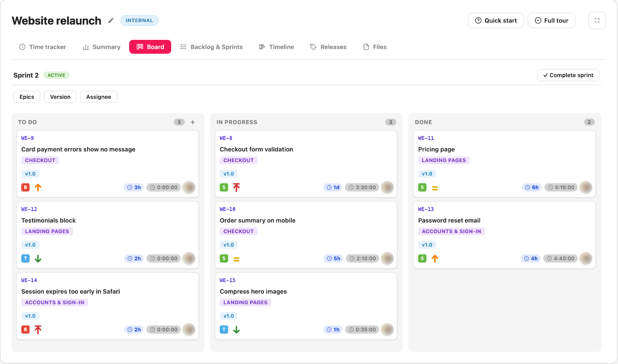Click the IN PROGRESS column header
The height and width of the screenshot is (364, 618).
point(237,122)
